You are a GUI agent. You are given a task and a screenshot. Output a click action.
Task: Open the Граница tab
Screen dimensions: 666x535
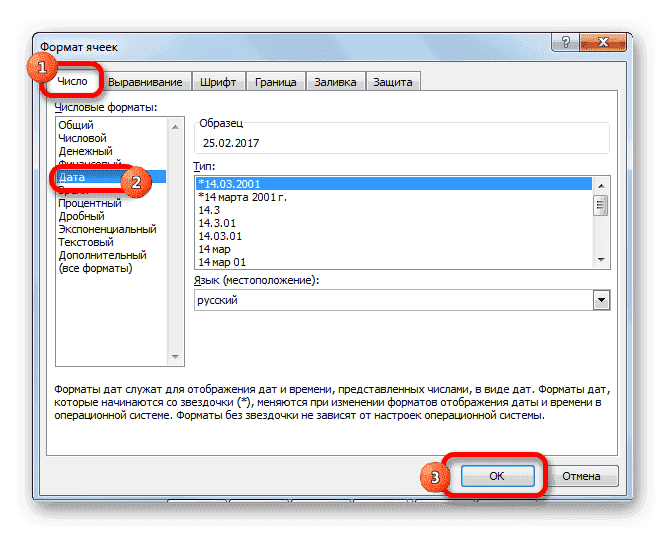pos(276,82)
